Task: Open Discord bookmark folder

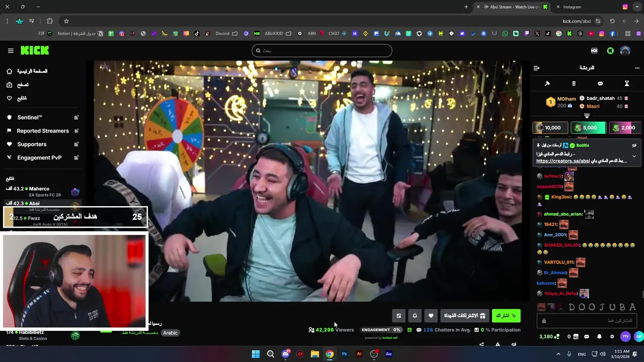Action: 226,34
